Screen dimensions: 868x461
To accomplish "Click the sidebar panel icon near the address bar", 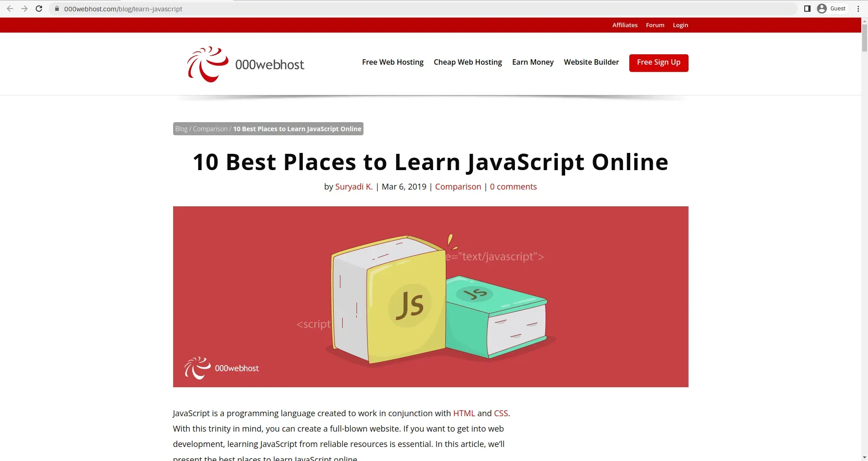I will click(x=807, y=8).
